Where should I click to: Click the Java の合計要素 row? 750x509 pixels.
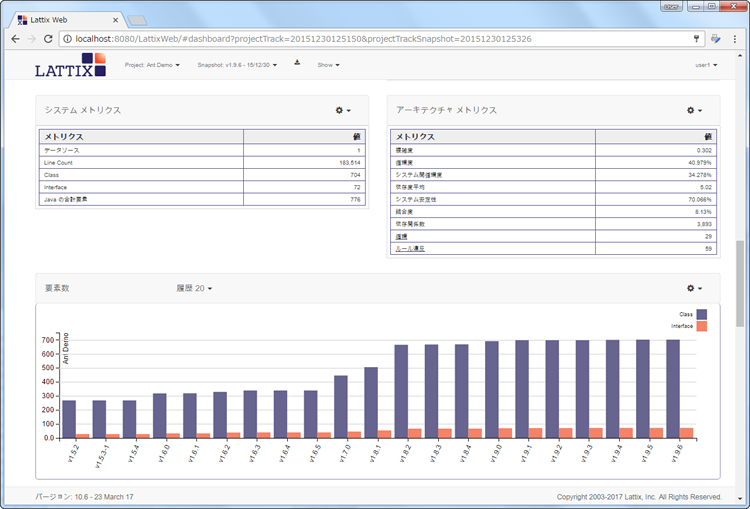pyautogui.click(x=202, y=199)
